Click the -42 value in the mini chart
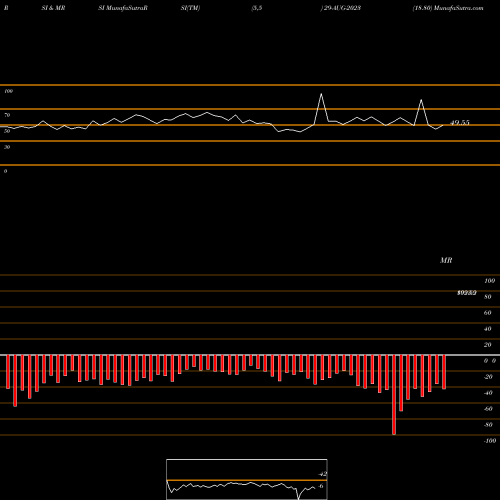Image resolution: width=500 pixels, height=500 pixels. tap(322, 474)
